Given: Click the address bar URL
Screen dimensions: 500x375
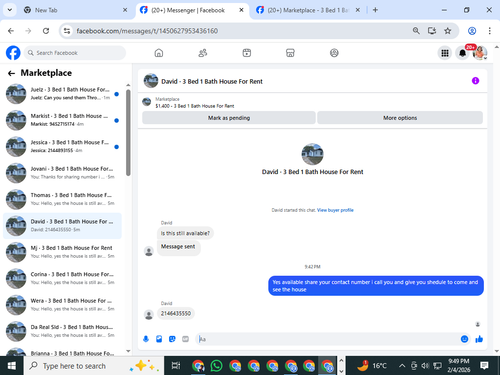Looking at the screenshot, I should click(x=147, y=31).
